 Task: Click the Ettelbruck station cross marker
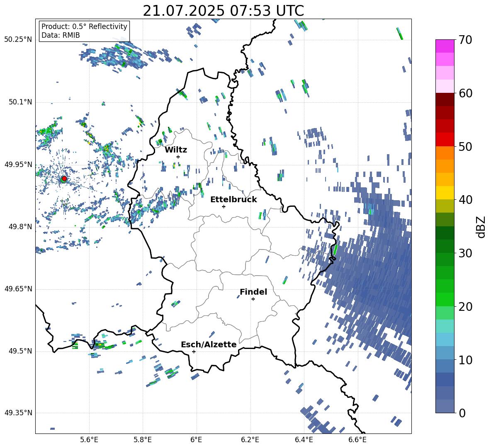pos(224,206)
